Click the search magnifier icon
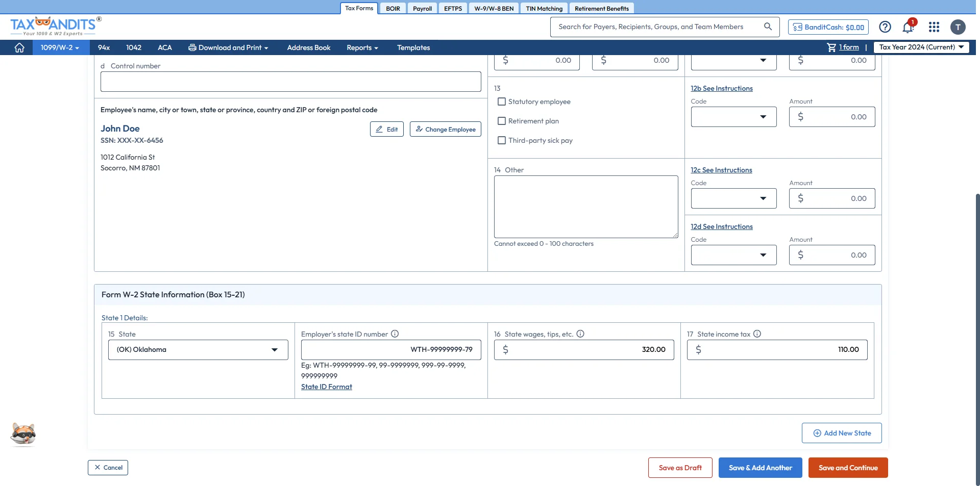Viewport: 980px width, 486px height. point(768,27)
